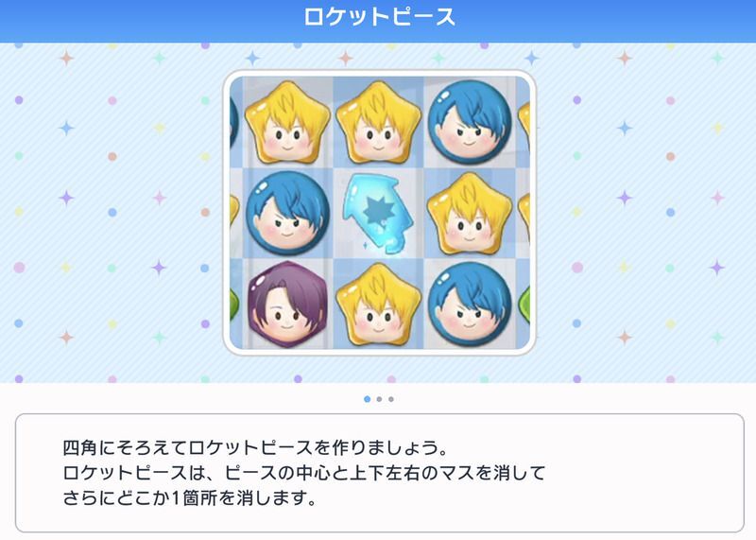Viewport: 756px width, 540px height.
Task: Tap the さらにどこか1箇所を消します text line
Action: pos(190,498)
